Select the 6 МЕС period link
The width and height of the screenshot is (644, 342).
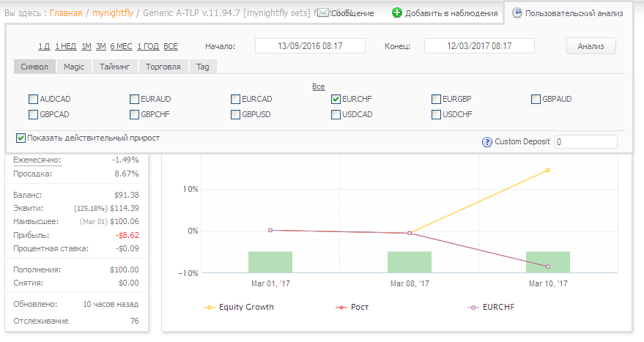point(121,46)
